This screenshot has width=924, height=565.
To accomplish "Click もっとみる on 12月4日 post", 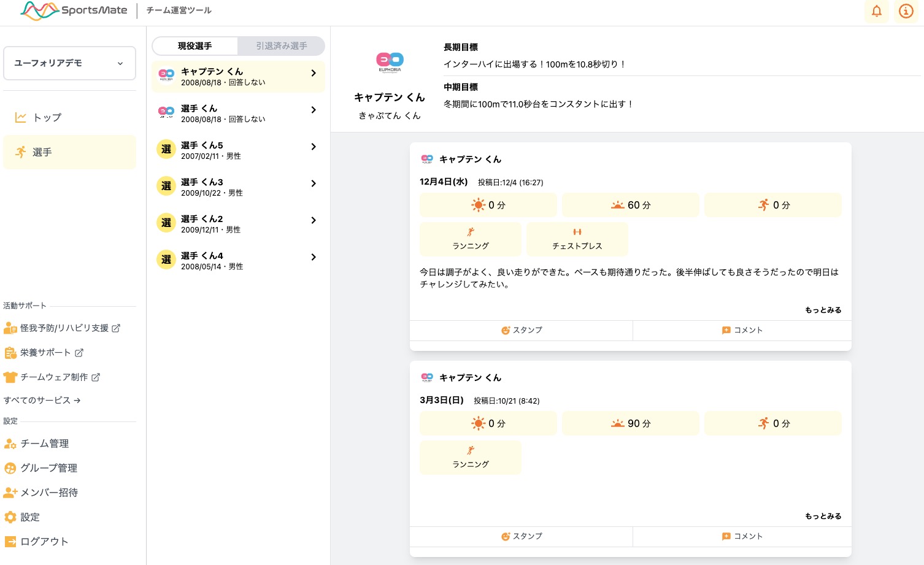I will (823, 310).
